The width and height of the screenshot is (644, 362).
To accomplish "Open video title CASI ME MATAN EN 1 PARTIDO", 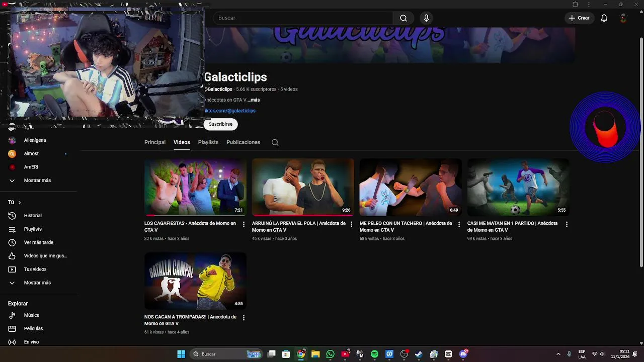I will (512, 227).
